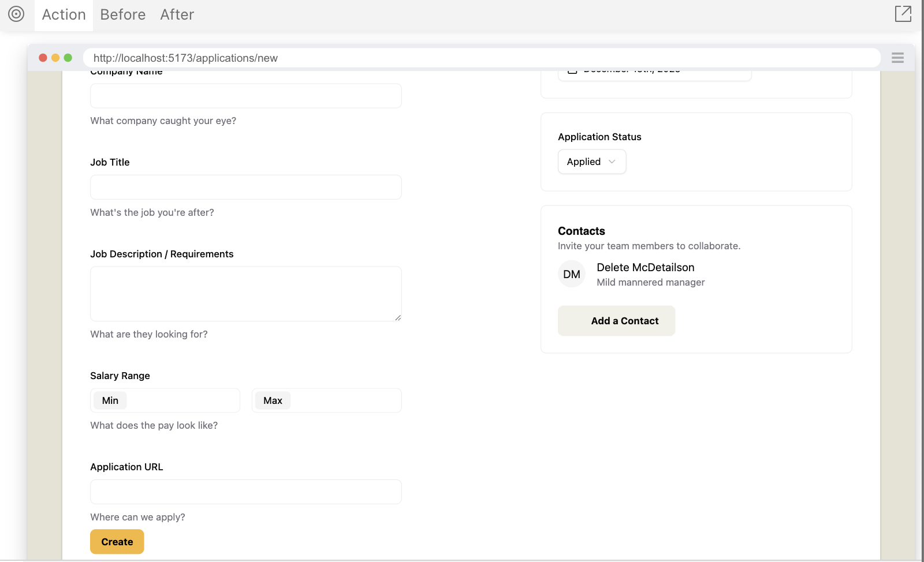Click the Create button

(x=117, y=541)
